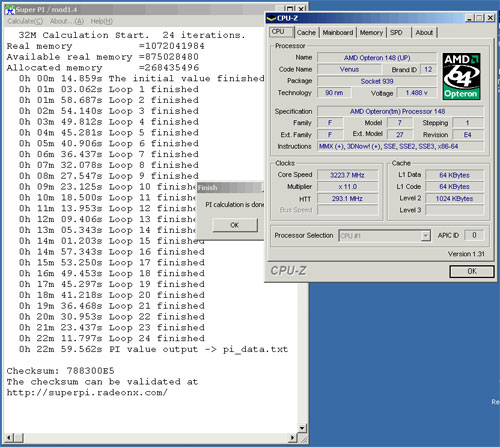Image resolution: width=500 pixels, height=447 pixels.
Task: Click the Processor Selection dropdown arrow
Action: click(425, 236)
